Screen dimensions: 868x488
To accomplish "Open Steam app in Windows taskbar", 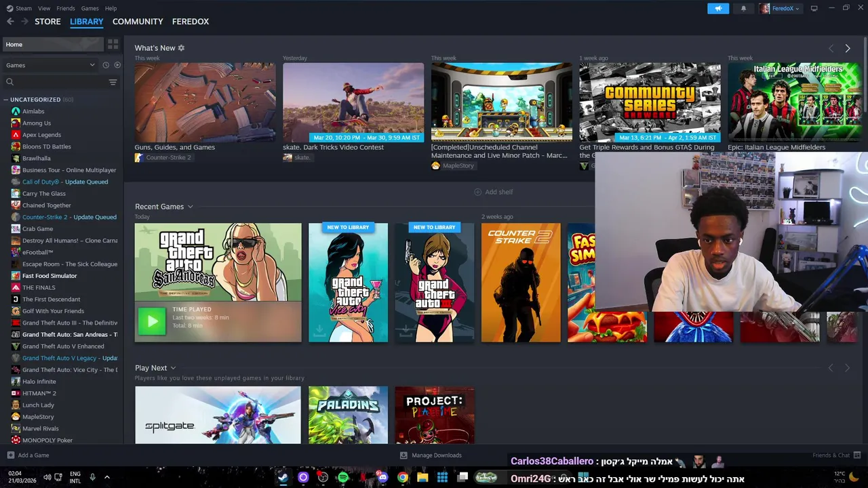I will (283, 477).
